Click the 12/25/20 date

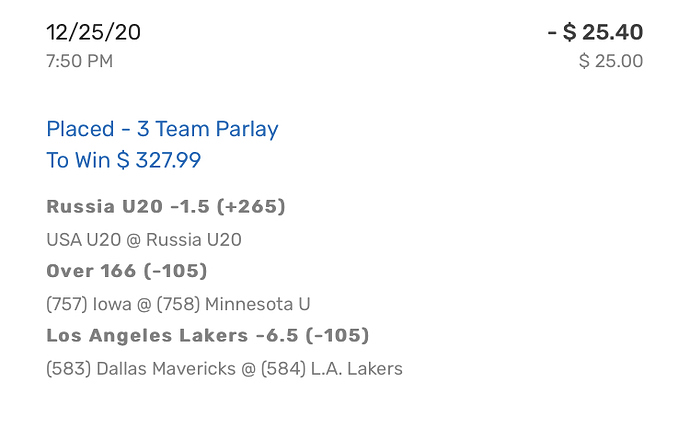[93, 32]
